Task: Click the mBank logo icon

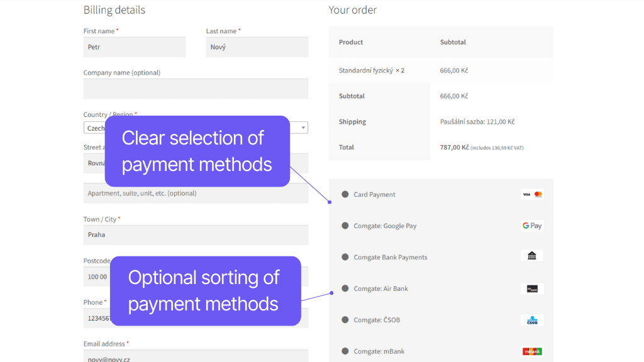Action: point(532,351)
